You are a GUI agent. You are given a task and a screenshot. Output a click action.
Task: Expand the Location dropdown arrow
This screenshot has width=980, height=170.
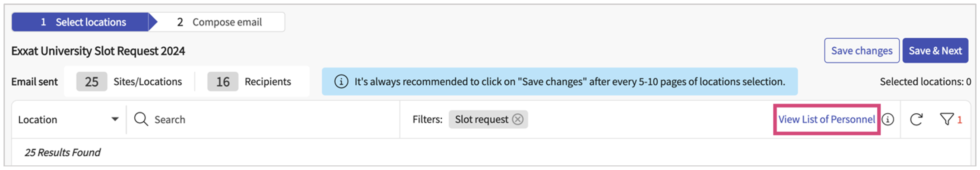(115, 119)
